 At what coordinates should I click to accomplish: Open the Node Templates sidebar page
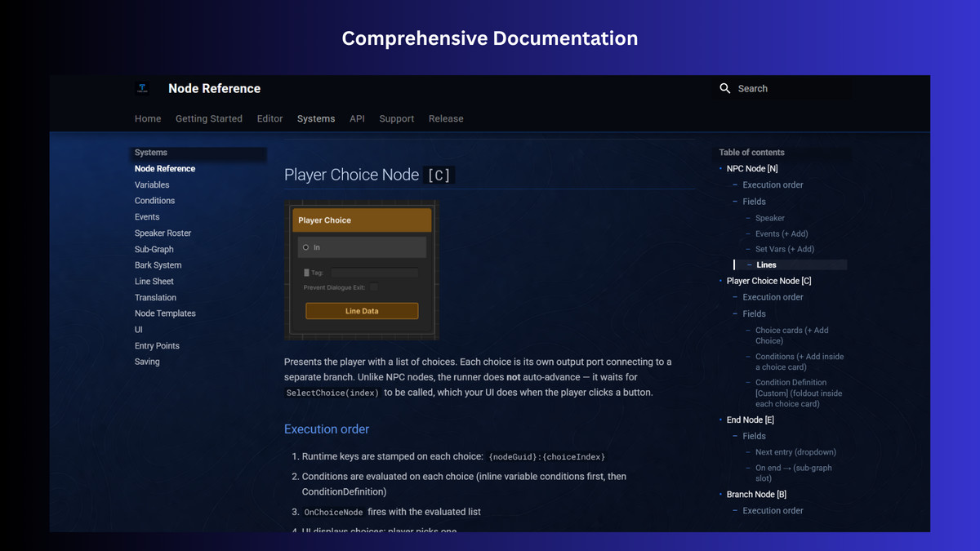coord(165,313)
